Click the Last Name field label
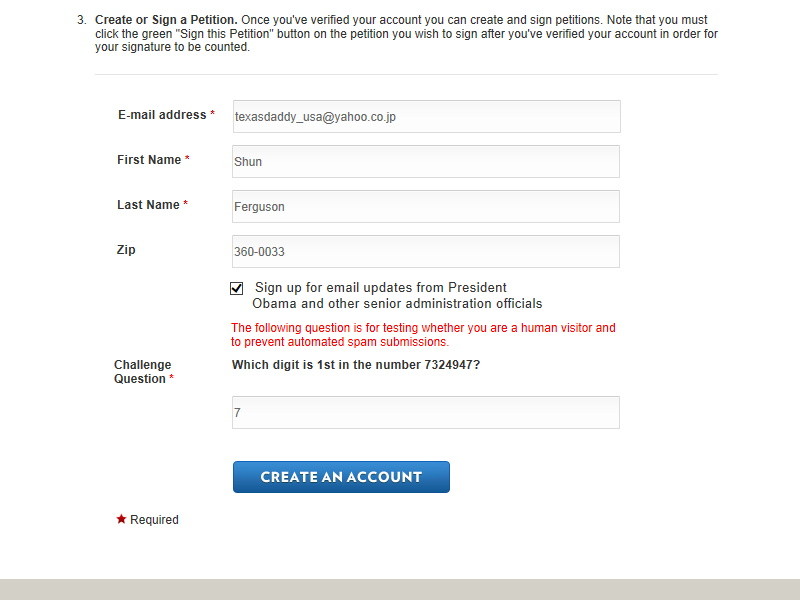This screenshot has height=600, width=800. (148, 205)
